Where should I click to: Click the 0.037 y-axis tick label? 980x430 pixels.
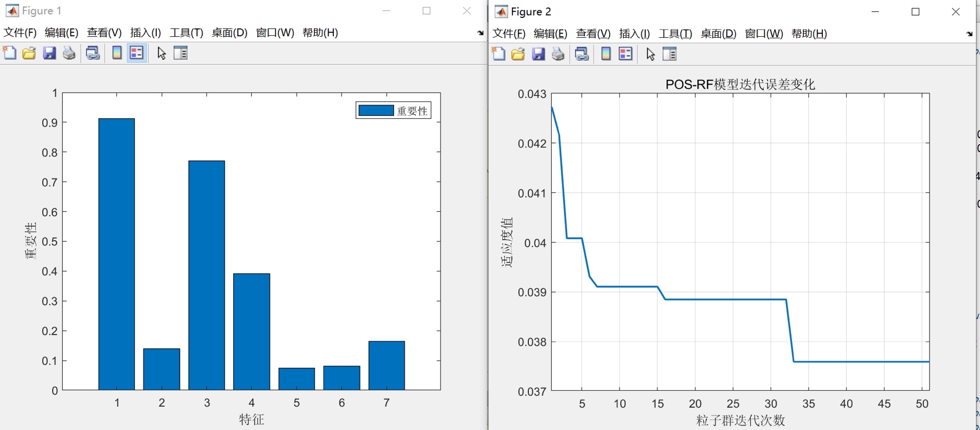532,392
